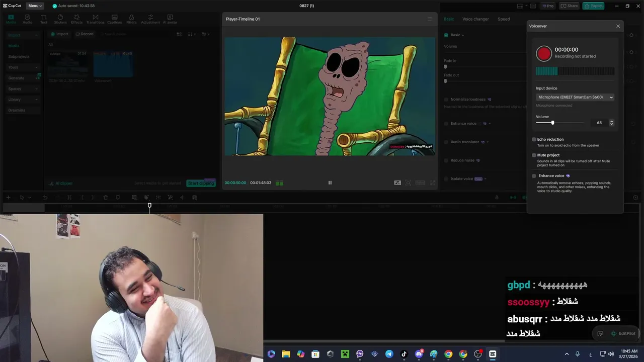Screen dimensions: 644x362
Task: Click the Fade out slider handle
Action: click(x=445, y=81)
